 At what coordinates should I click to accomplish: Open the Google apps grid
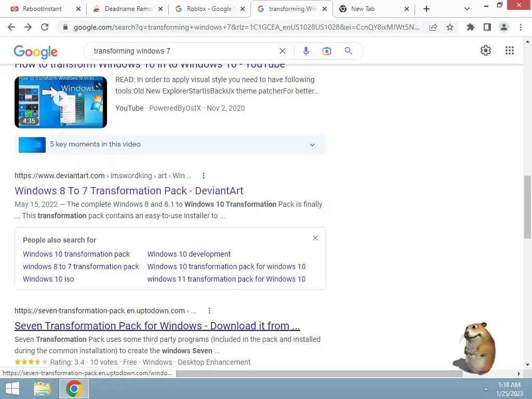[510, 50]
